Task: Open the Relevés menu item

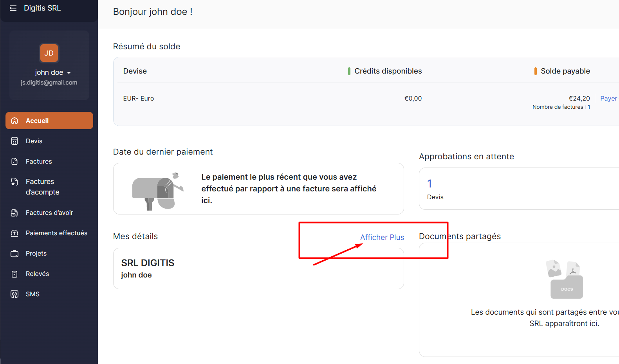Action: point(37,274)
